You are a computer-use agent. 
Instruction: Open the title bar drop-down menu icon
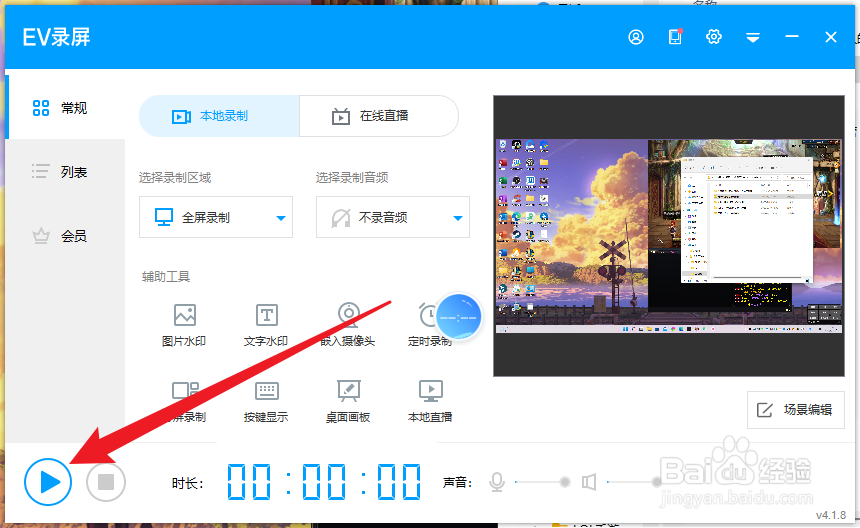pos(752,37)
